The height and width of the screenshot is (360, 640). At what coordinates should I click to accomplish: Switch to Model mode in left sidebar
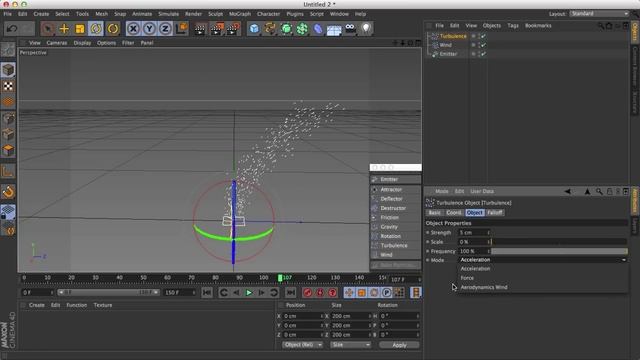point(8,70)
